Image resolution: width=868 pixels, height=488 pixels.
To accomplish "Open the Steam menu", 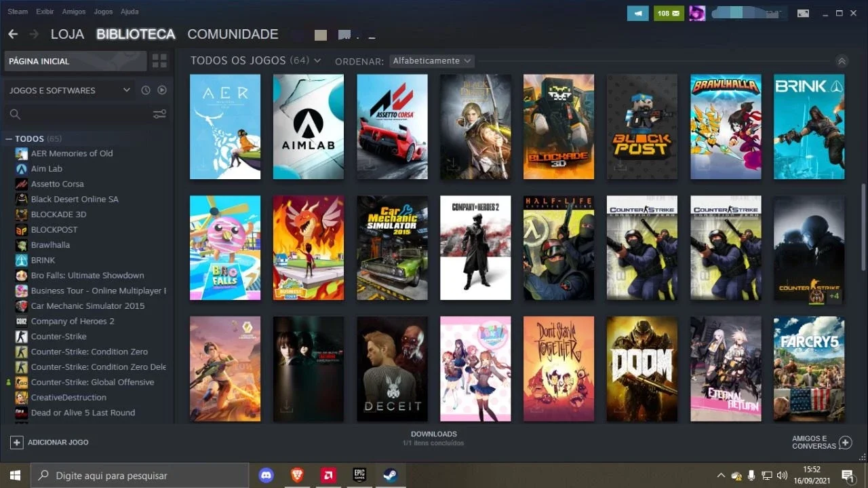I will (x=18, y=12).
